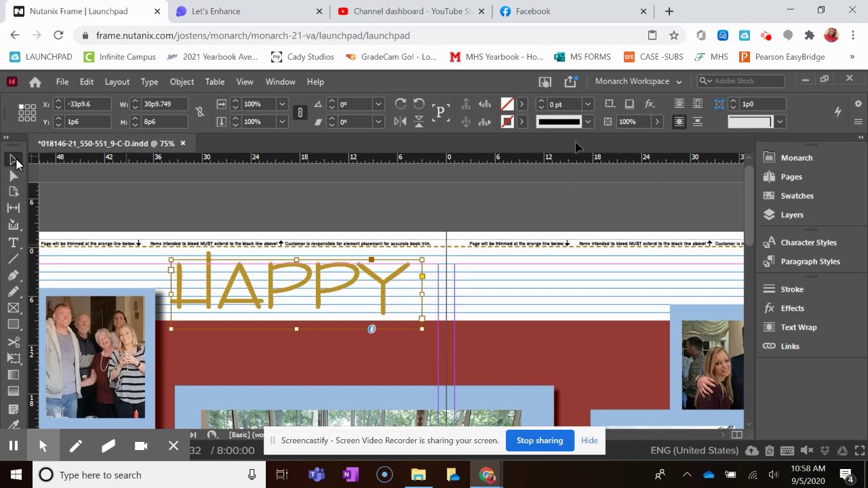Toggle the no text wrap option
Viewport: 868px width, 488px height.
679,104
